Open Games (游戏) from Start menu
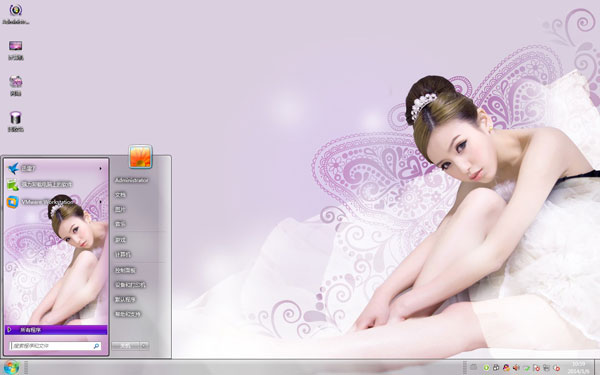 click(x=120, y=240)
